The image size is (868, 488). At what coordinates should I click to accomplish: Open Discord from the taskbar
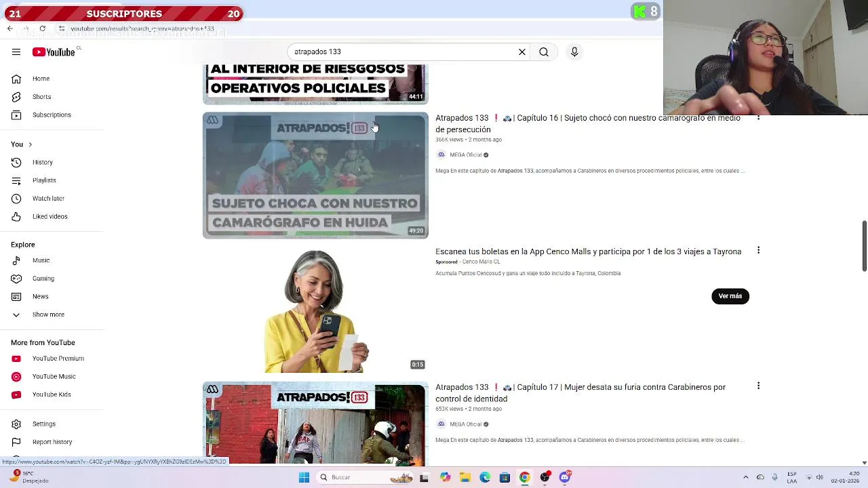[565, 477]
